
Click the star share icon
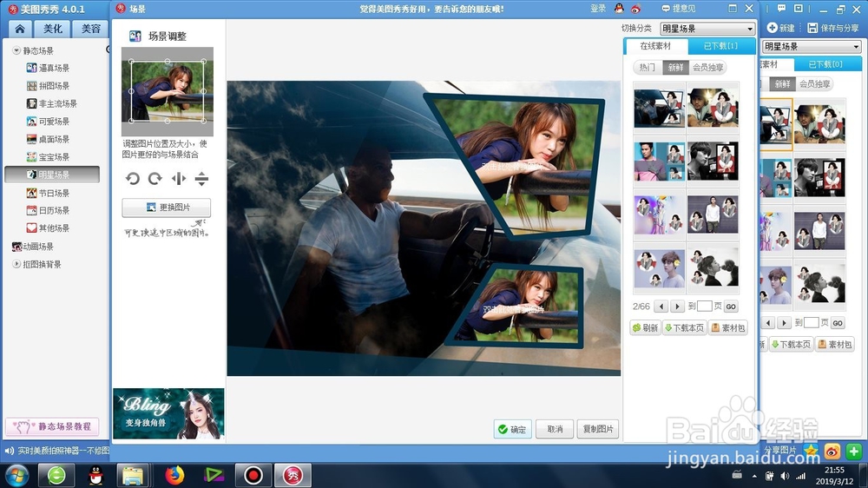811,451
